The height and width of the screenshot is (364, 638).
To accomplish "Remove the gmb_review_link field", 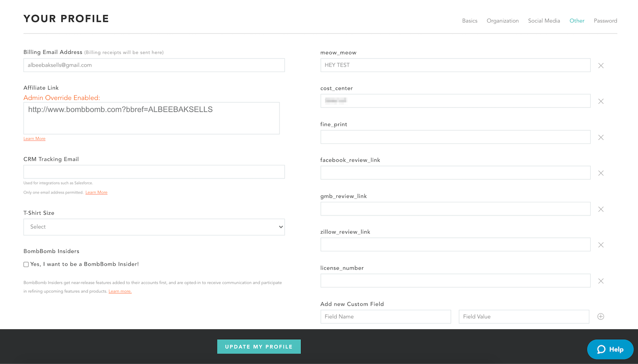I will (601, 209).
